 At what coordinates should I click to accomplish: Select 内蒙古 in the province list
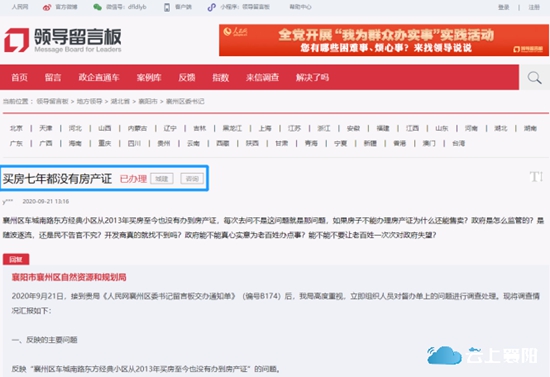click(x=137, y=128)
